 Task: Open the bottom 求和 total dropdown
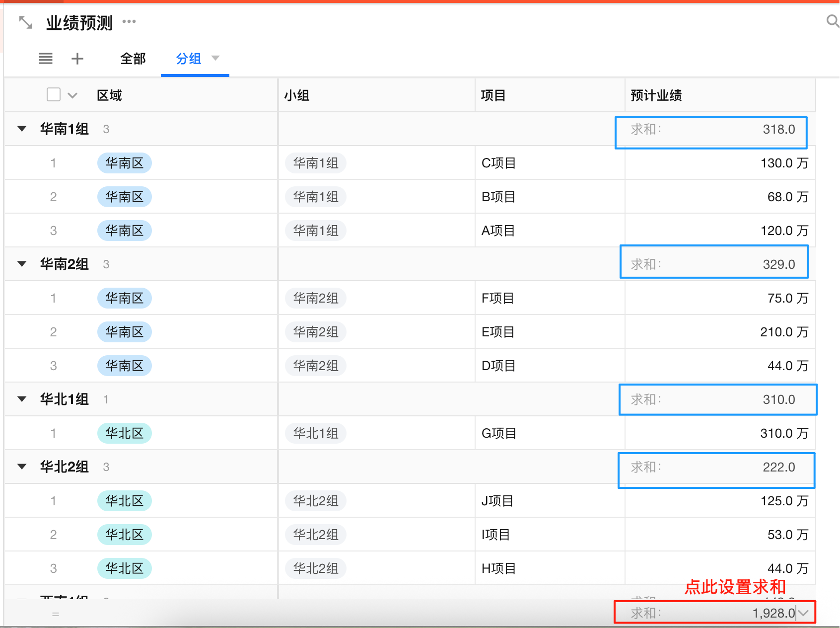[x=804, y=613]
